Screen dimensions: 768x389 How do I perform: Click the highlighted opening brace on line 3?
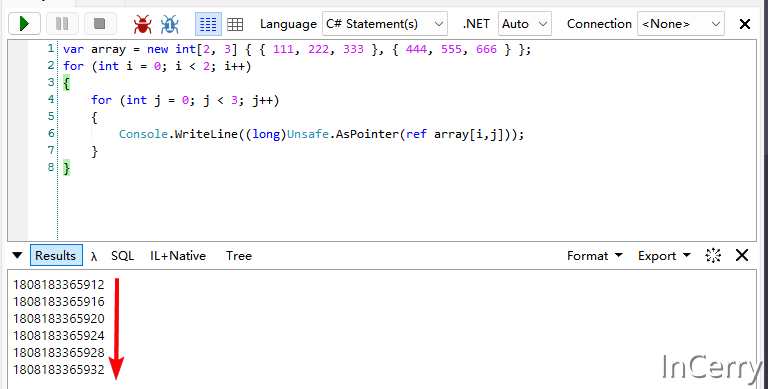(67, 83)
